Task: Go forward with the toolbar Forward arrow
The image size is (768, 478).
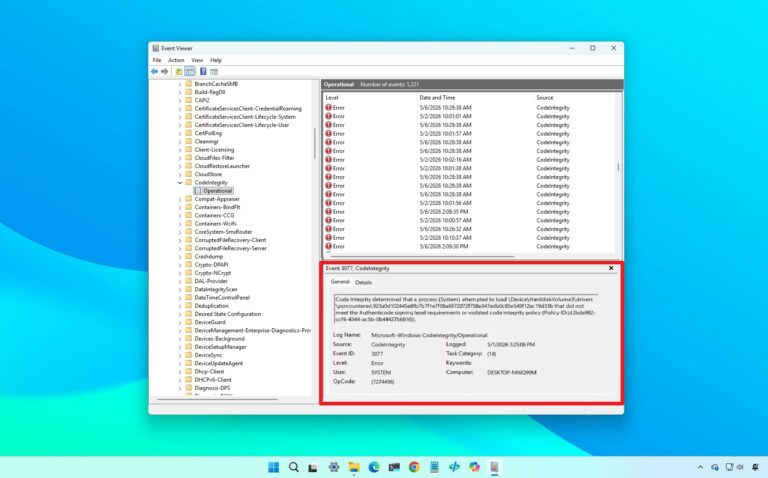Action: click(165, 72)
